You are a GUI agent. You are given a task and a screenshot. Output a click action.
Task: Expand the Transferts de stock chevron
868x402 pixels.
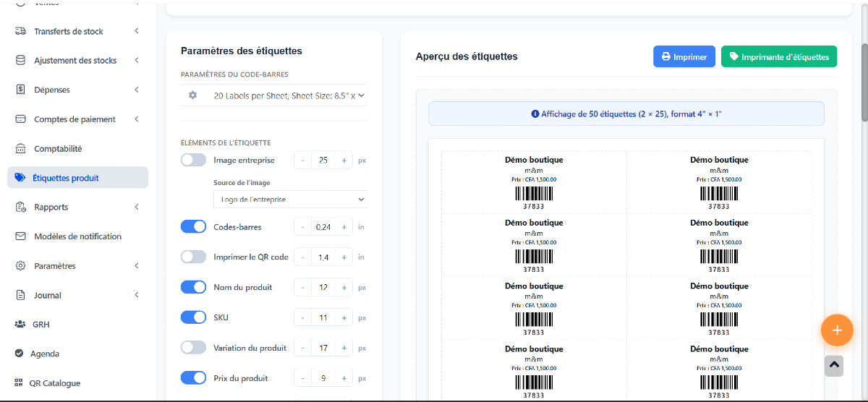pos(137,31)
